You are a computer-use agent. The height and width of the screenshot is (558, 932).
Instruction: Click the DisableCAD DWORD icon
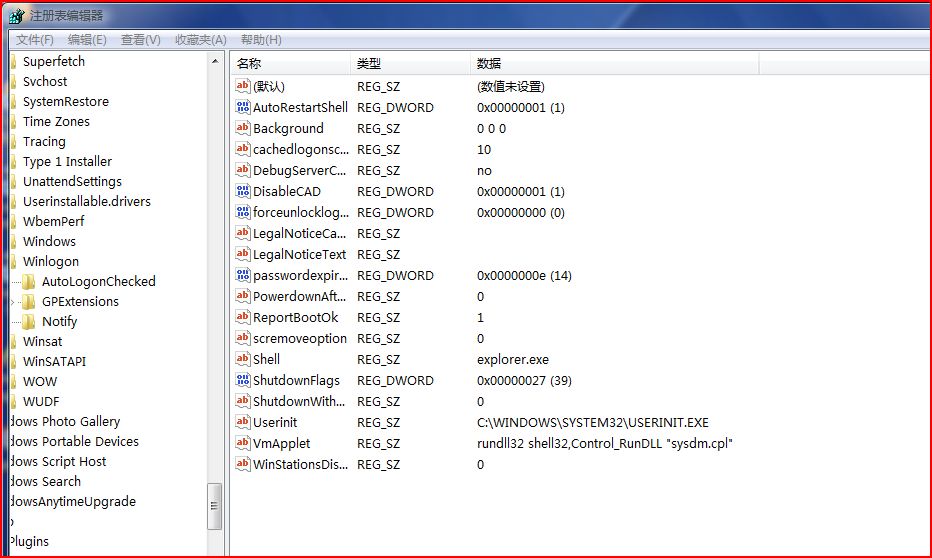pyautogui.click(x=243, y=191)
